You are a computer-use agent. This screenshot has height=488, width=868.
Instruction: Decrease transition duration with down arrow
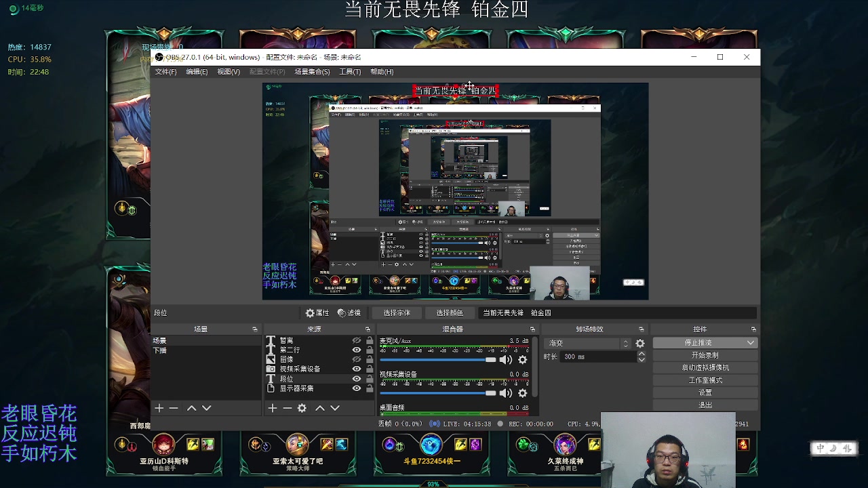(642, 359)
